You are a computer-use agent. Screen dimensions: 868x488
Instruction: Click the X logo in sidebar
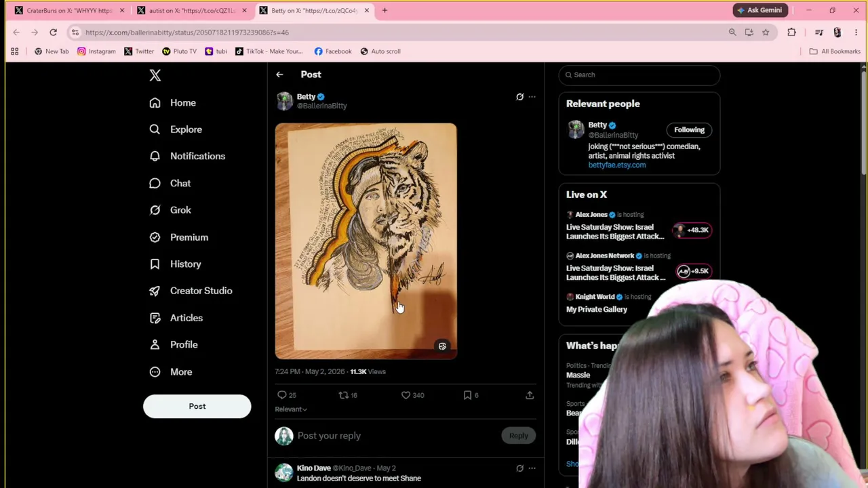click(155, 75)
